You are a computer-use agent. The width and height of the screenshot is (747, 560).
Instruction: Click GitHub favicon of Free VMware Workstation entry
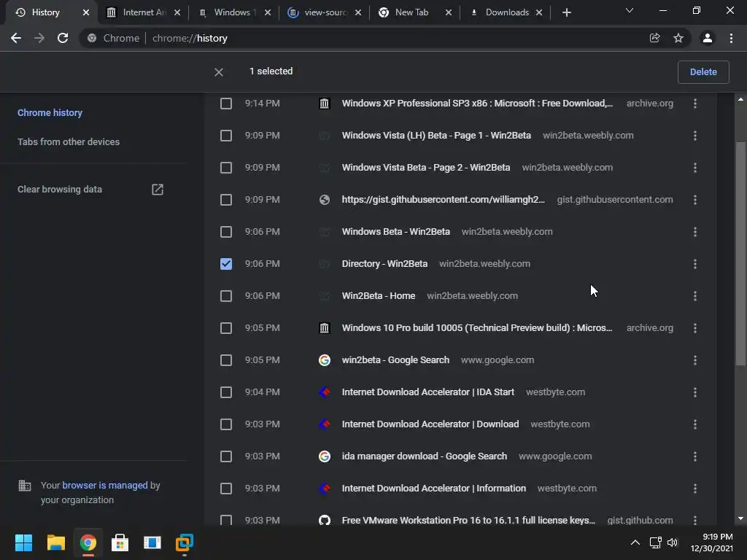pyautogui.click(x=325, y=521)
